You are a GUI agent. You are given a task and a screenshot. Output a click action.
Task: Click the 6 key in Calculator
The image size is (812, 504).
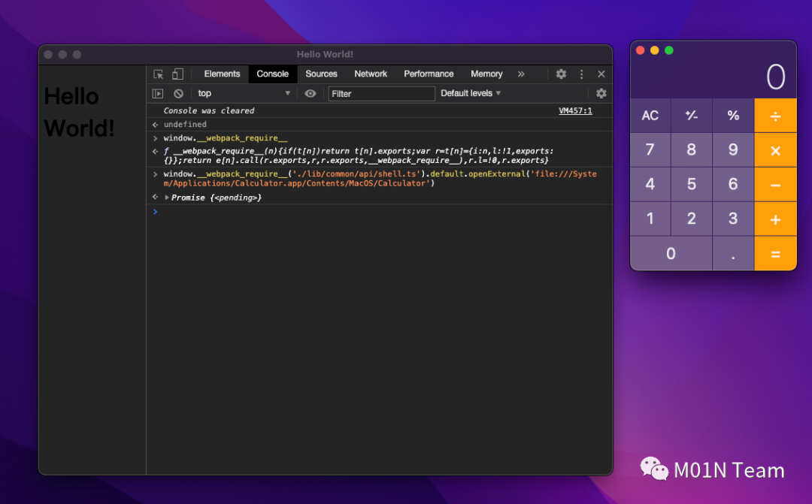pyautogui.click(x=733, y=184)
